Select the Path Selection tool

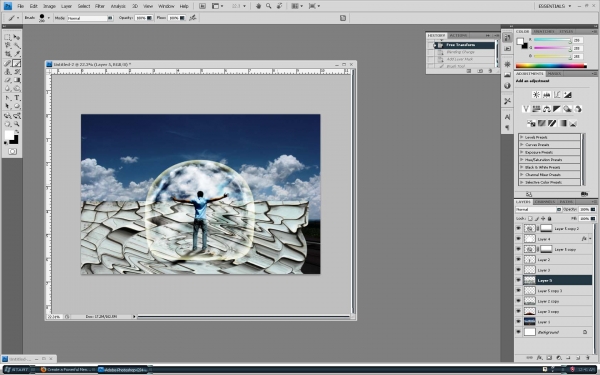(7, 106)
